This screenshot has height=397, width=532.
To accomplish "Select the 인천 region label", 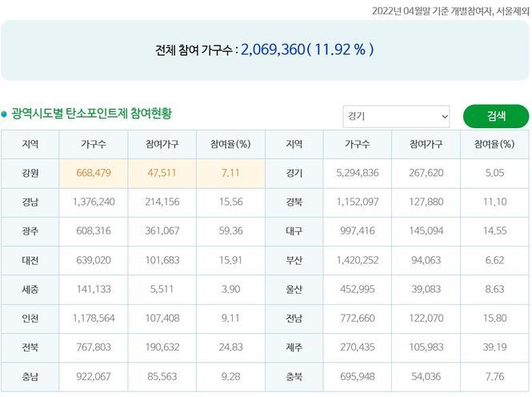I will tap(30, 319).
